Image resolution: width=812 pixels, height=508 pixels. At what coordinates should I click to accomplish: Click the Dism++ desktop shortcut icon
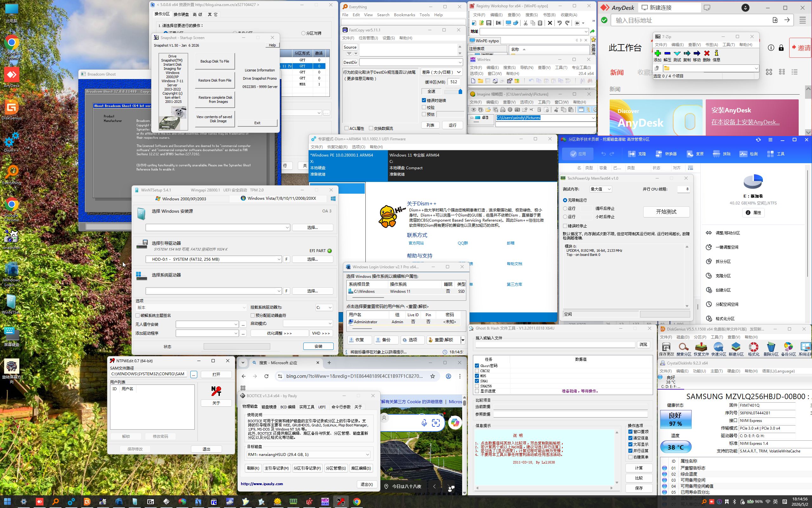(x=12, y=140)
